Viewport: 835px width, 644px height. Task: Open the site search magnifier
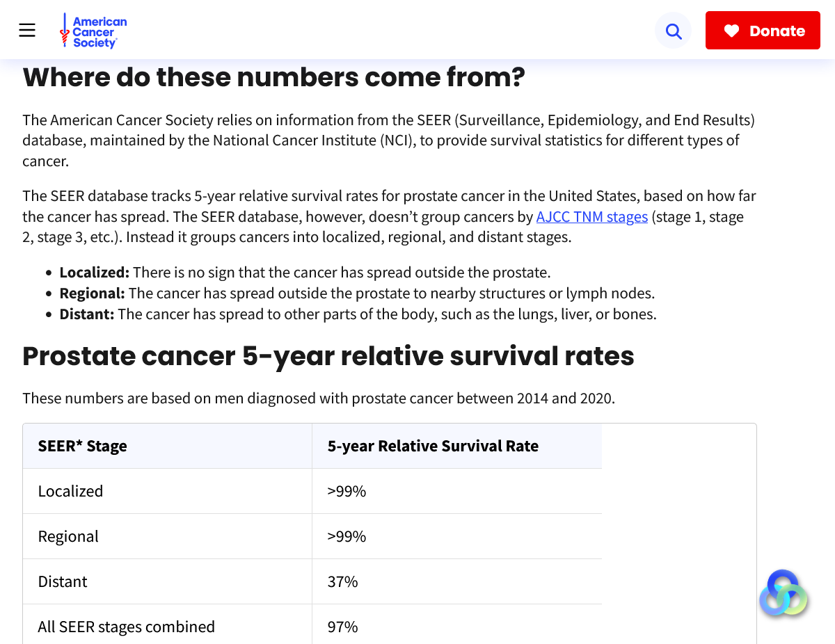click(x=673, y=31)
